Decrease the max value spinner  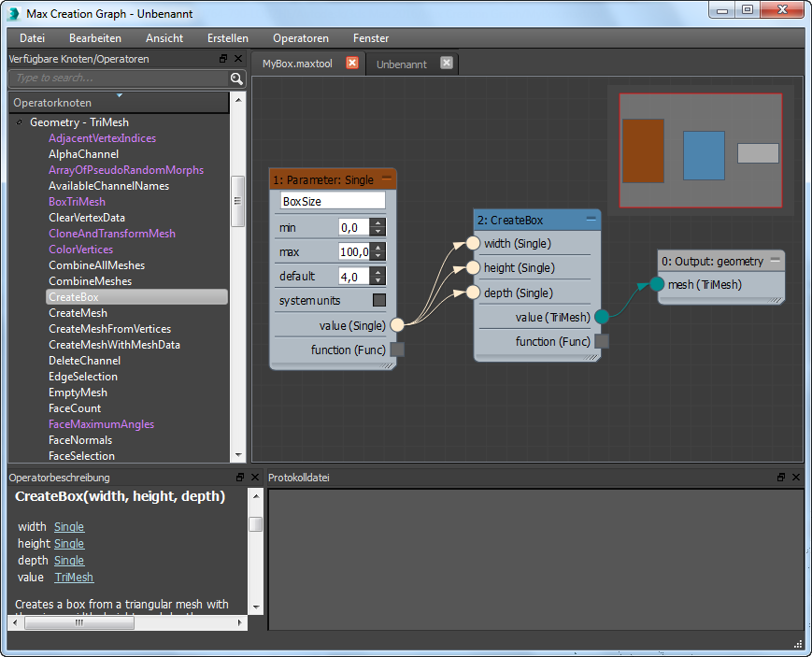[378, 255]
